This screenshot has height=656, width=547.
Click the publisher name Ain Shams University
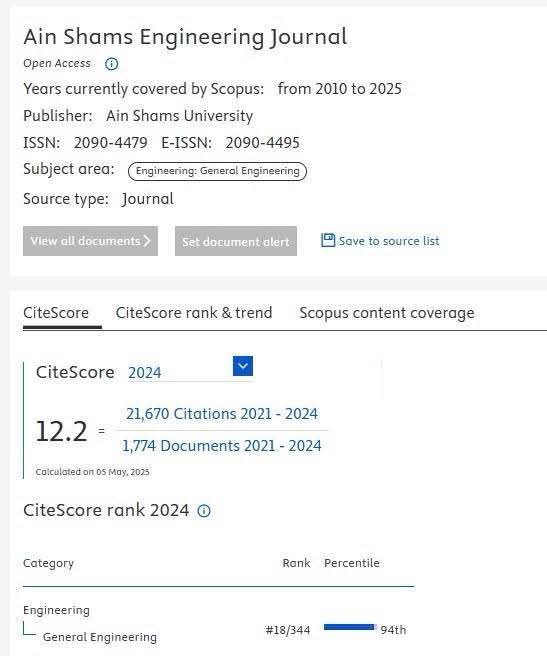[180, 116]
